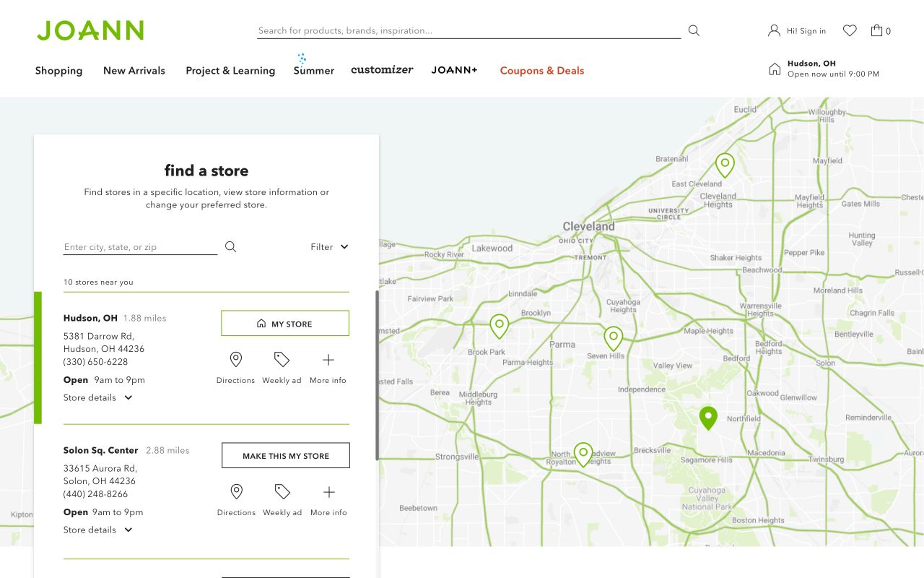Click the MAKE THIS MY STORE button
This screenshot has width=924, height=578.
pos(286,456)
